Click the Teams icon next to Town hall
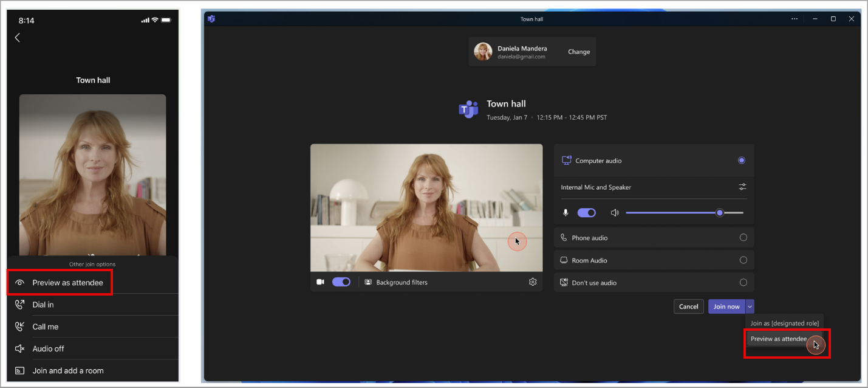868x388 pixels. click(468, 109)
